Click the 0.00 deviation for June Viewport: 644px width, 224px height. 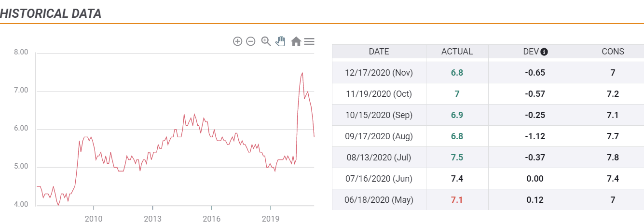[534, 179]
